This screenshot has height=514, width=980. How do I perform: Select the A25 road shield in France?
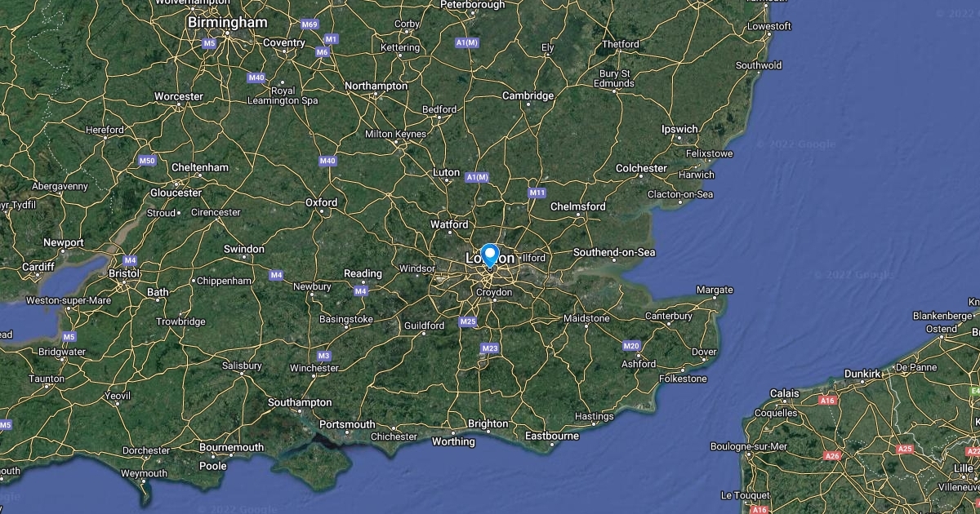click(904, 450)
